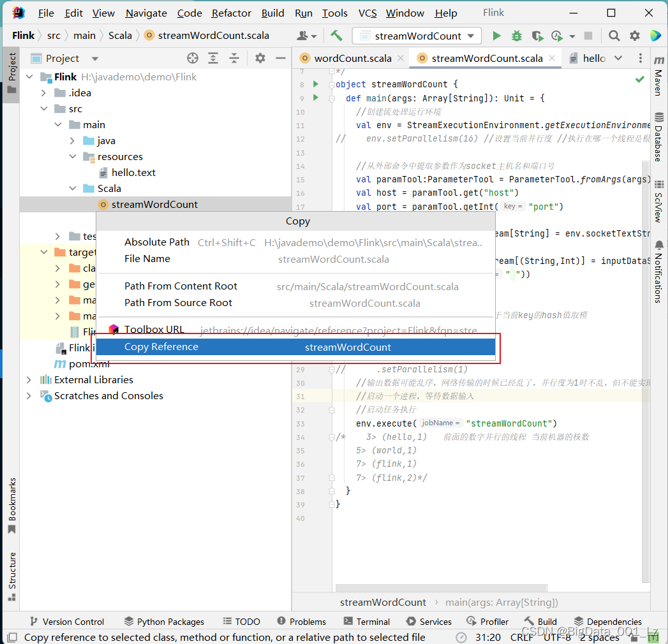Choose Toolbox URL in Copy popup

click(x=295, y=330)
